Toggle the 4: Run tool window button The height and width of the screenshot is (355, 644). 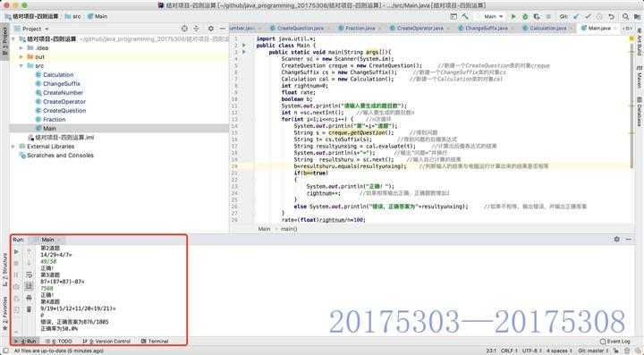click(x=25, y=341)
